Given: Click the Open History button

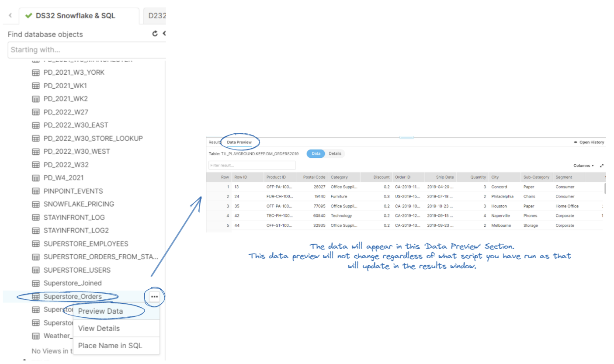Looking at the screenshot, I should (x=589, y=142).
